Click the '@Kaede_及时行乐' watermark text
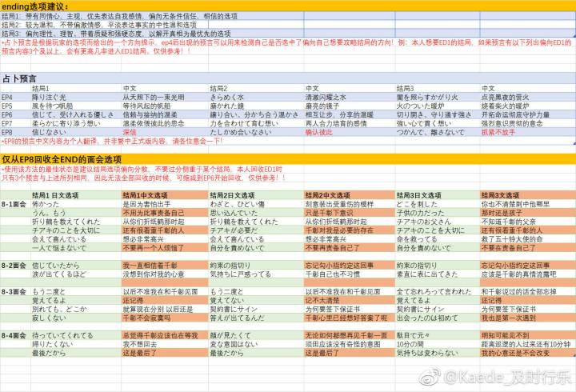 (x=507, y=377)
